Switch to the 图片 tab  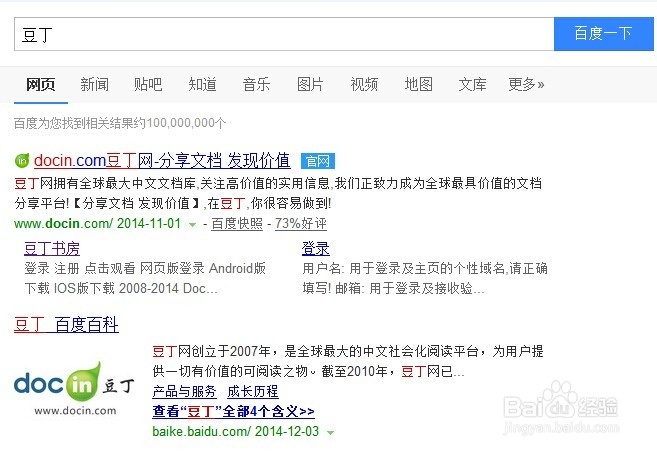tap(310, 85)
